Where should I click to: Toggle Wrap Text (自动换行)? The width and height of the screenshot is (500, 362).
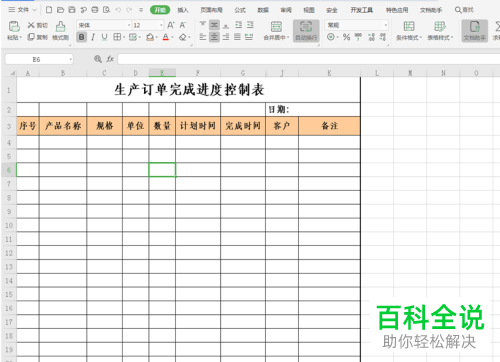pos(306,31)
